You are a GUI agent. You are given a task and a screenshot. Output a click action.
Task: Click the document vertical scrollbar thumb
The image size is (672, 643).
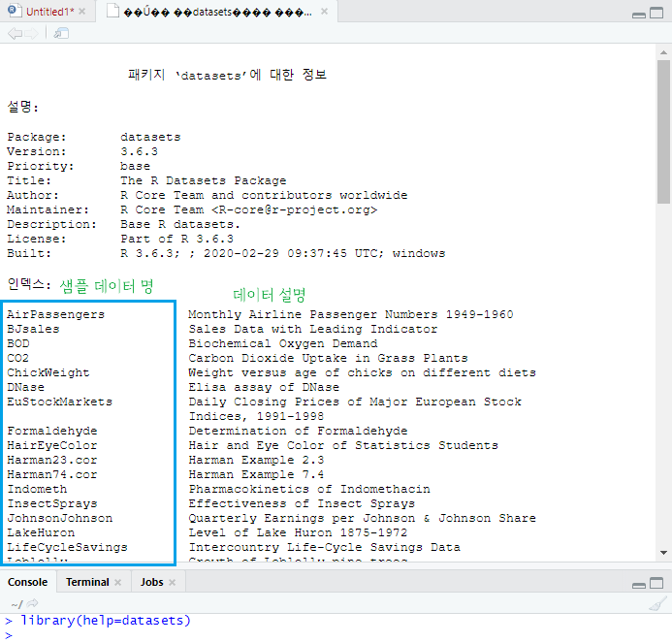(x=663, y=132)
